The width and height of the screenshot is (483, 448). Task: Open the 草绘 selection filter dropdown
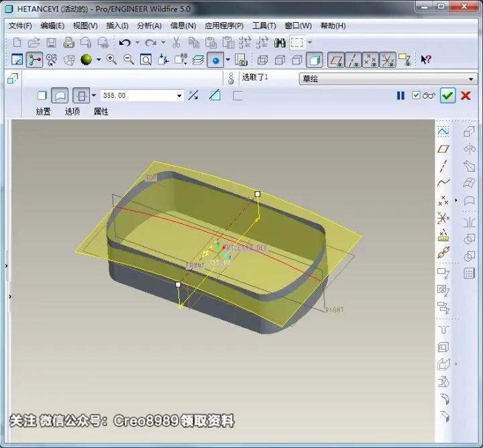click(x=388, y=79)
